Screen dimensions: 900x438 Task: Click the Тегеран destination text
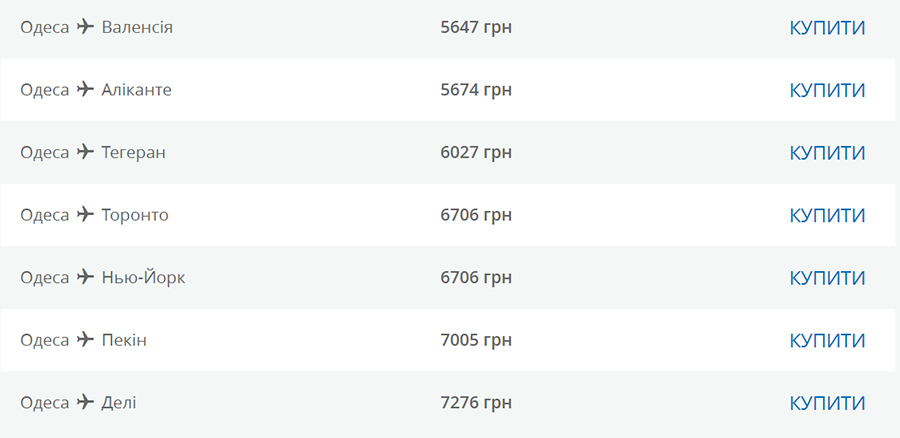[134, 152]
